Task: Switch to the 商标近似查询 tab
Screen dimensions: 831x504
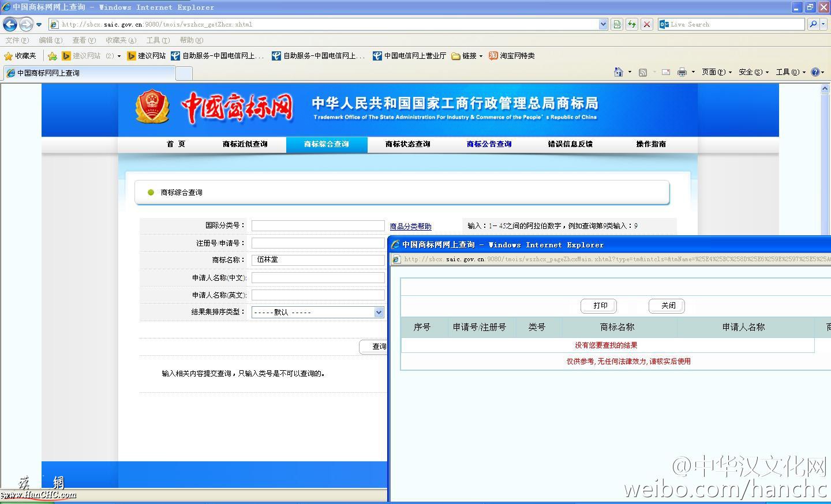Action: click(245, 144)
